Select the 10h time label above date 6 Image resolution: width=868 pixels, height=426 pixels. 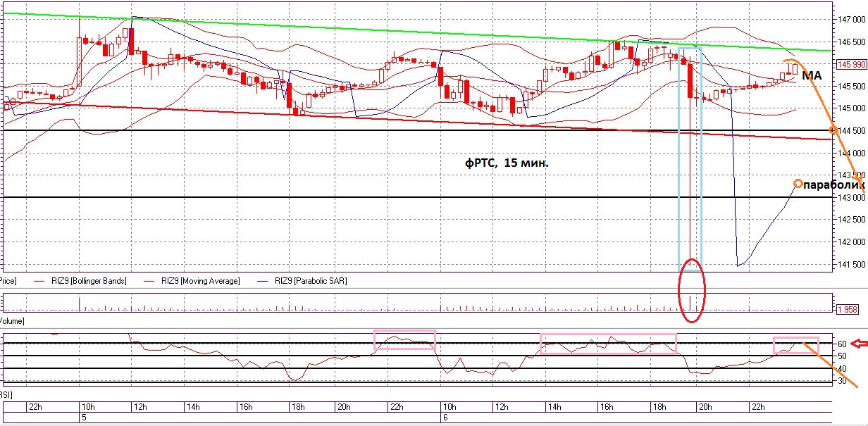tap(448, 407)
